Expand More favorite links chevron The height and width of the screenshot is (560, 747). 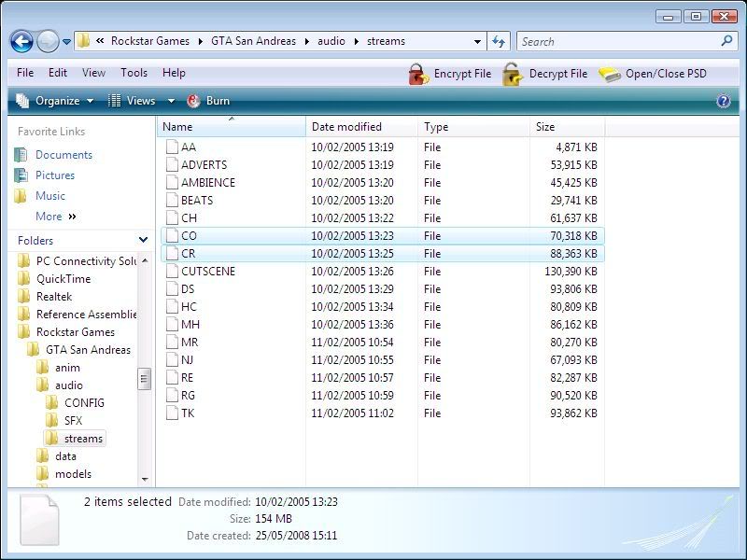(72, 217)
